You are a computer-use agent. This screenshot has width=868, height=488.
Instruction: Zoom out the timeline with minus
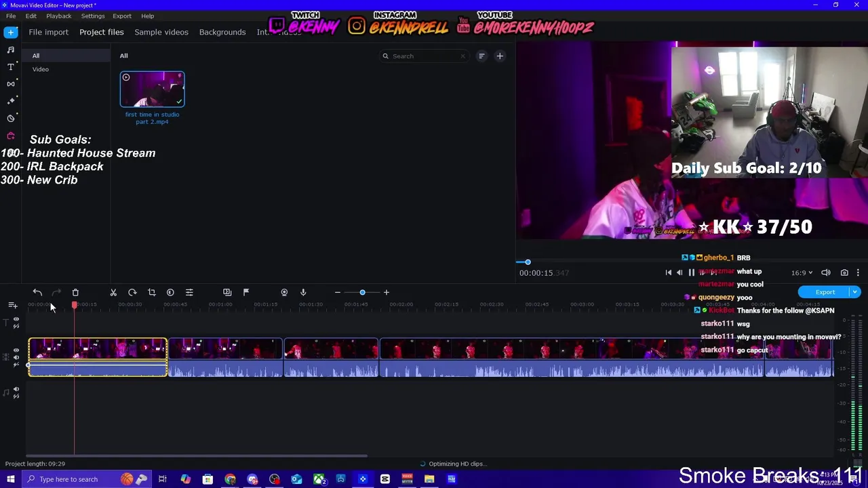pos(337,292)
